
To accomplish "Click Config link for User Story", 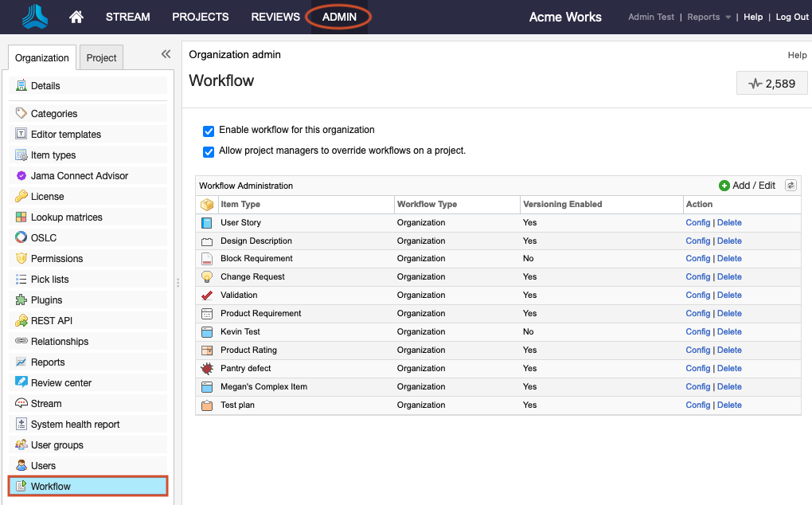I will coord(697,223).
